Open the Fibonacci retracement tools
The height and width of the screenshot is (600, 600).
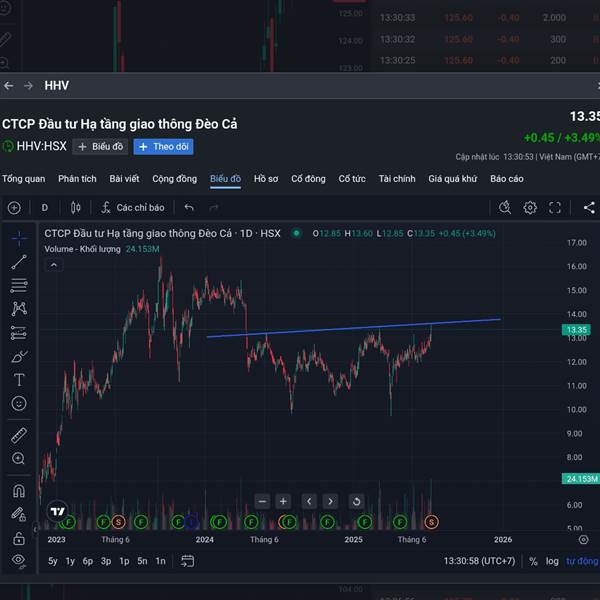point(19,285)
